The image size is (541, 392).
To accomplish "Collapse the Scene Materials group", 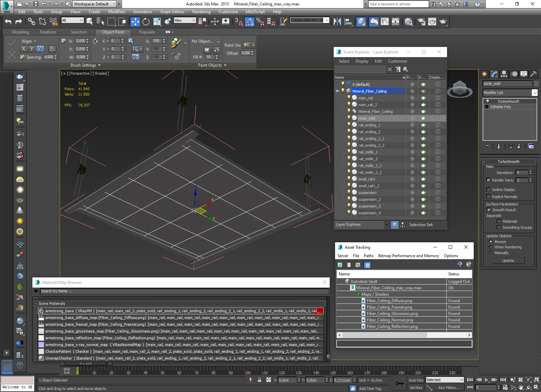I will click(36, 303).
